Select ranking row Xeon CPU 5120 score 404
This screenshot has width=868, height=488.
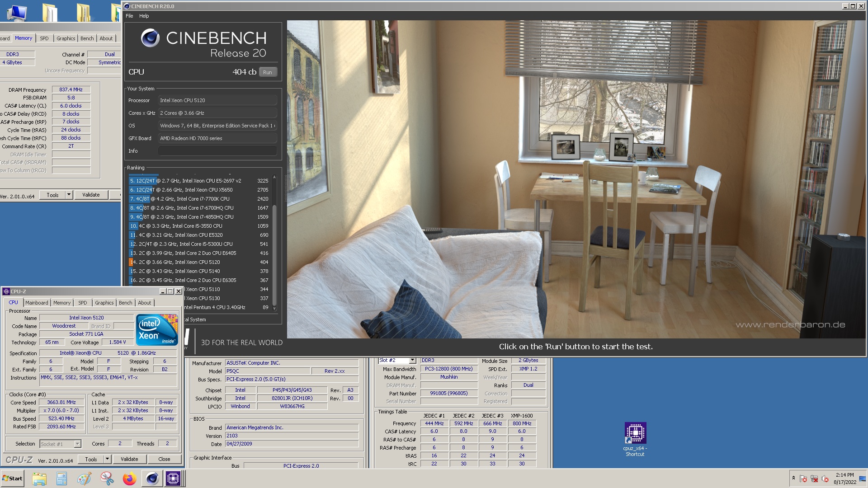(x=199, y=262)
